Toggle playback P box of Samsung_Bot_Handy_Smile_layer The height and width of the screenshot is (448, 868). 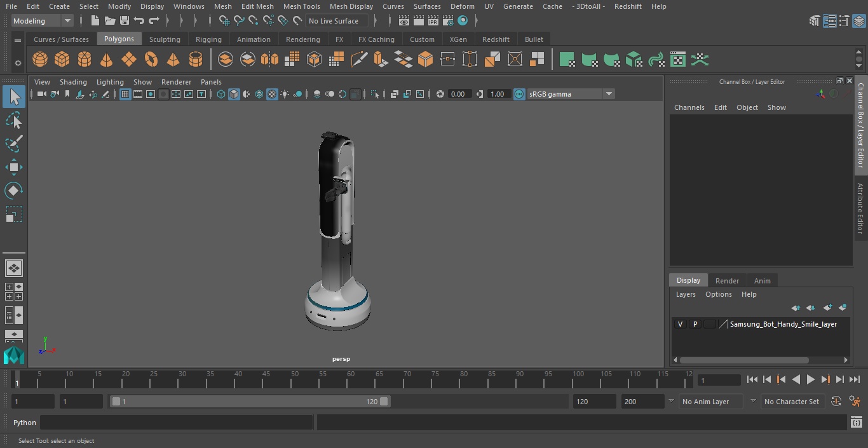(695, 324)
